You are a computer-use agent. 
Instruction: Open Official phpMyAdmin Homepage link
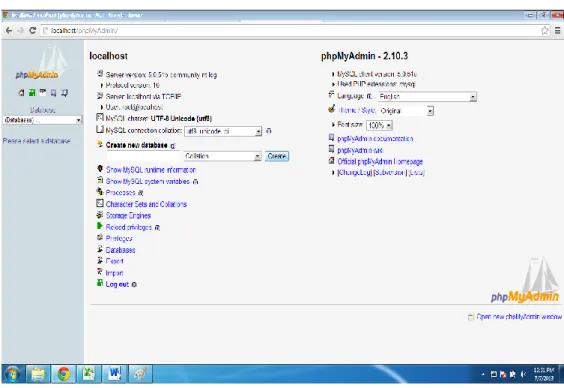click(x=380, y=161)
